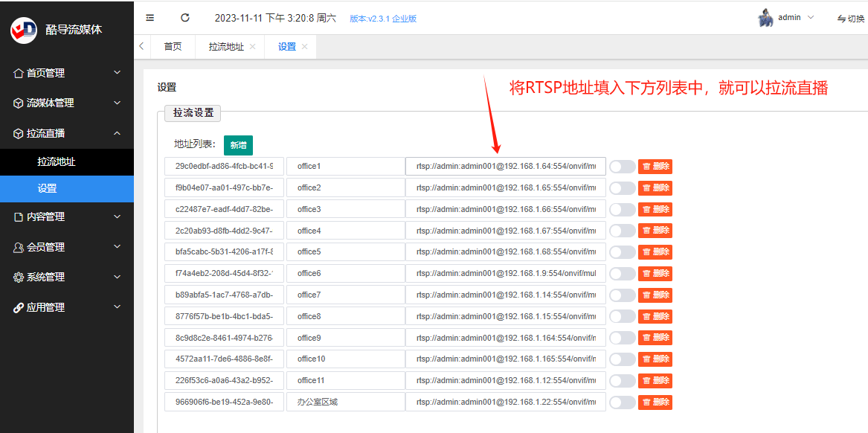Click the admin user avatar icon
This screenshot has width=868, height=433.
(765, 18)
